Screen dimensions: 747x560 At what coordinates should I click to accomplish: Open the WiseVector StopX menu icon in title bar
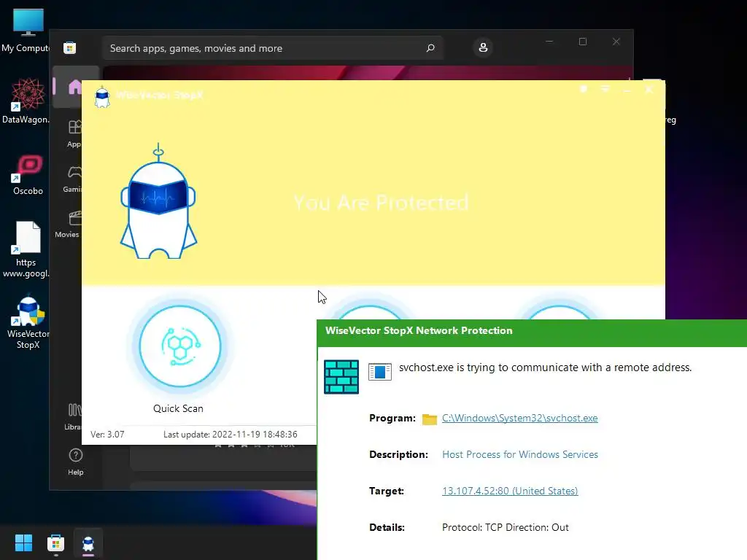[605, 89]
